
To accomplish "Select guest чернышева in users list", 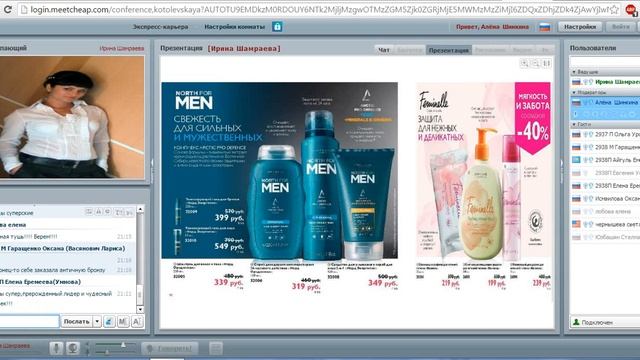I will pos(605,224).
